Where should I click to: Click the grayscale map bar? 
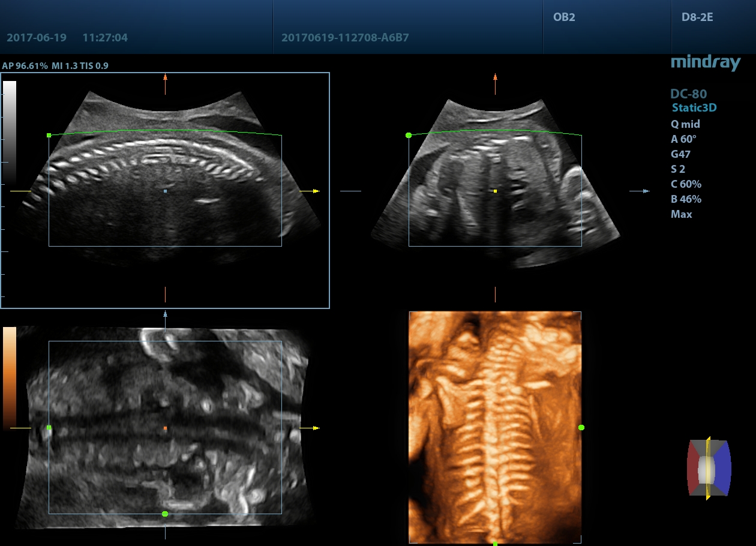[10, 132]
